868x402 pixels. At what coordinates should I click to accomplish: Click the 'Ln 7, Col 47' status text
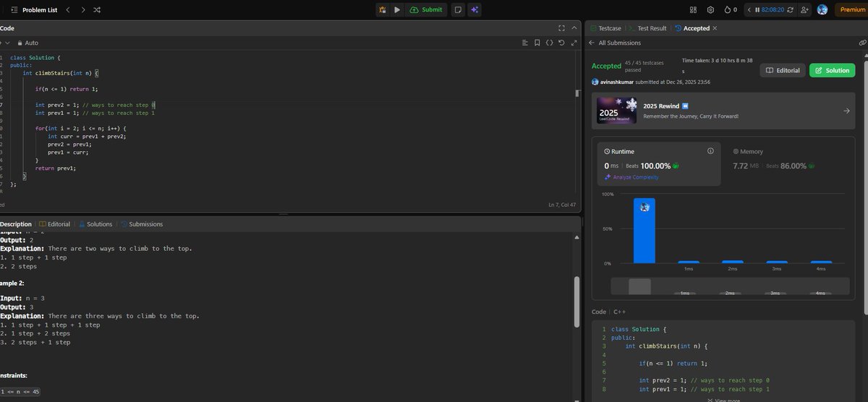pyautogui.click(x=563, y=205)
